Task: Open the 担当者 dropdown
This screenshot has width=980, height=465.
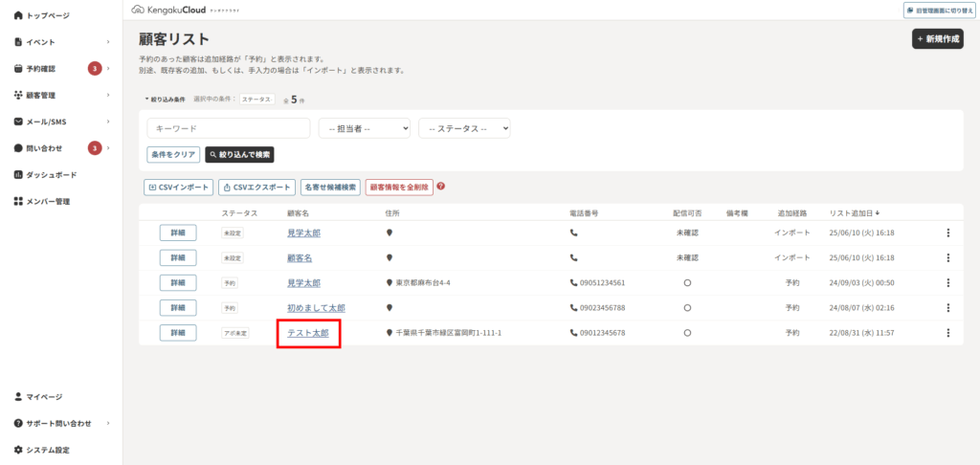Action: click(x=364, y=128)
